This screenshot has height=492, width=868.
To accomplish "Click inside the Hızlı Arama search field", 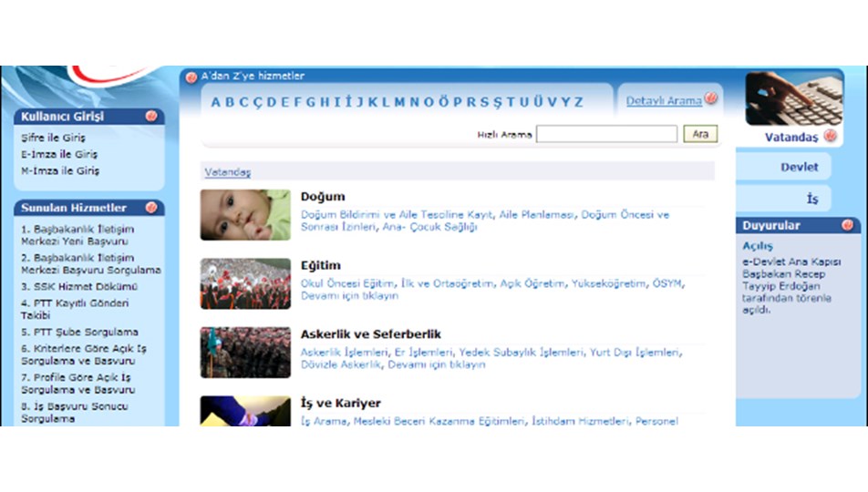I will (x=606, y=135).
